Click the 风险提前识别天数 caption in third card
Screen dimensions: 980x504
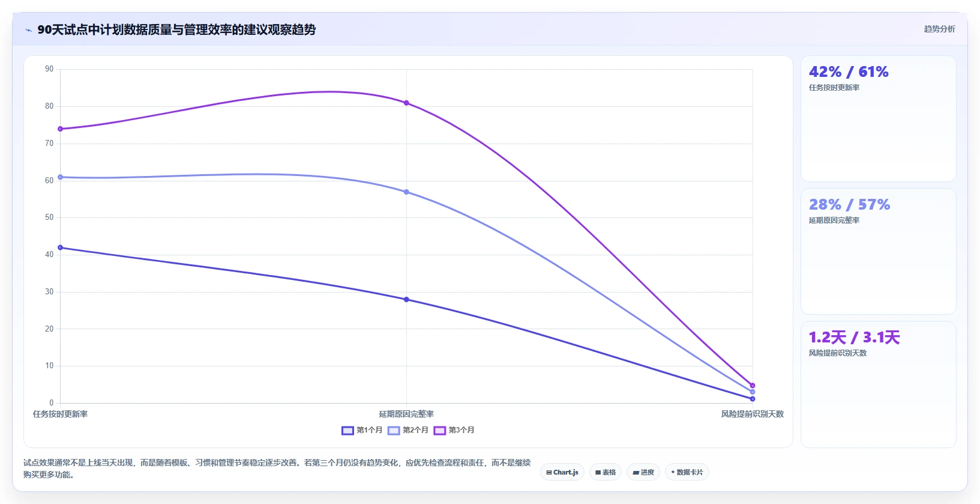pyautogui.click(x=838, y=353)
